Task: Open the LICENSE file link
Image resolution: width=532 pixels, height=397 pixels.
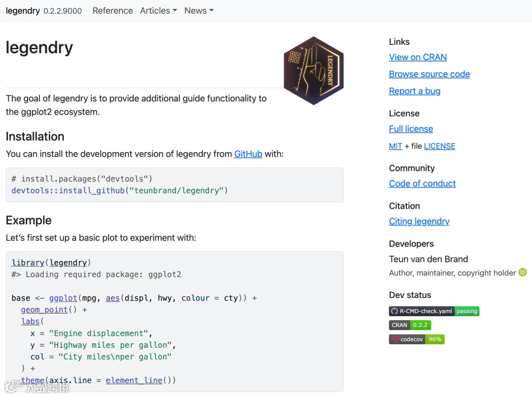Action: tap(439, 146)
